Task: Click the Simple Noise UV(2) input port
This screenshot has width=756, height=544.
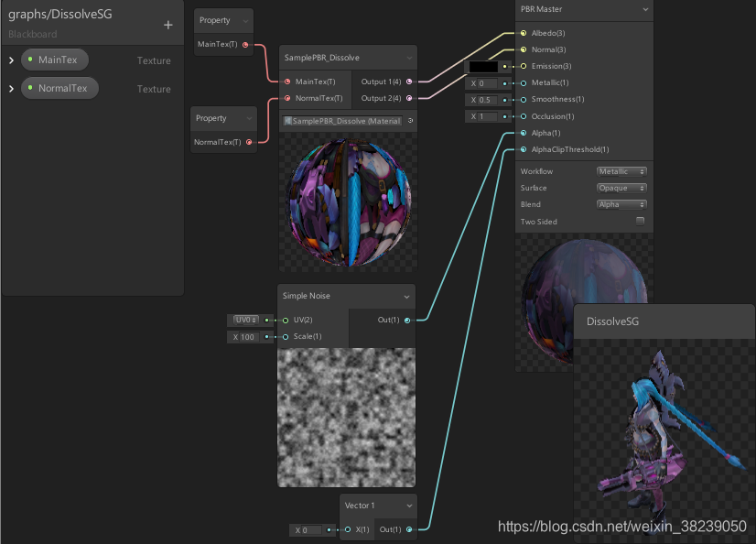Action: pos(286,321)
